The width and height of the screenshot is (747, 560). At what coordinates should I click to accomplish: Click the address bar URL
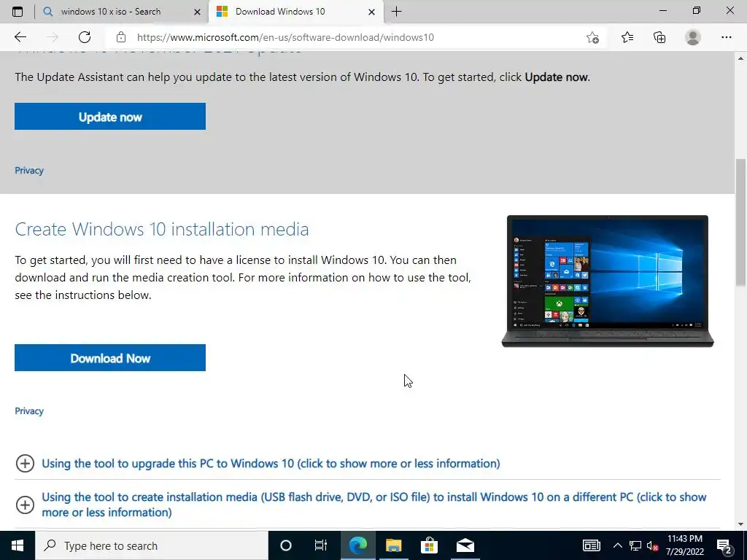285,37
